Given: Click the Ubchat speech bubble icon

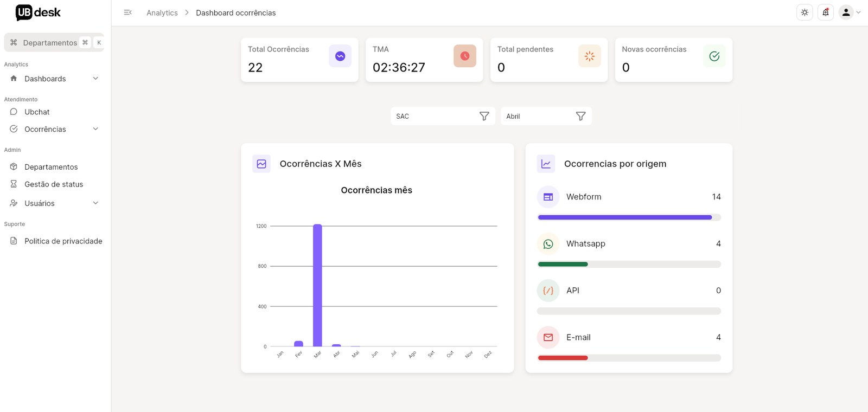Looking at the screenshot, I should (14, 112).
